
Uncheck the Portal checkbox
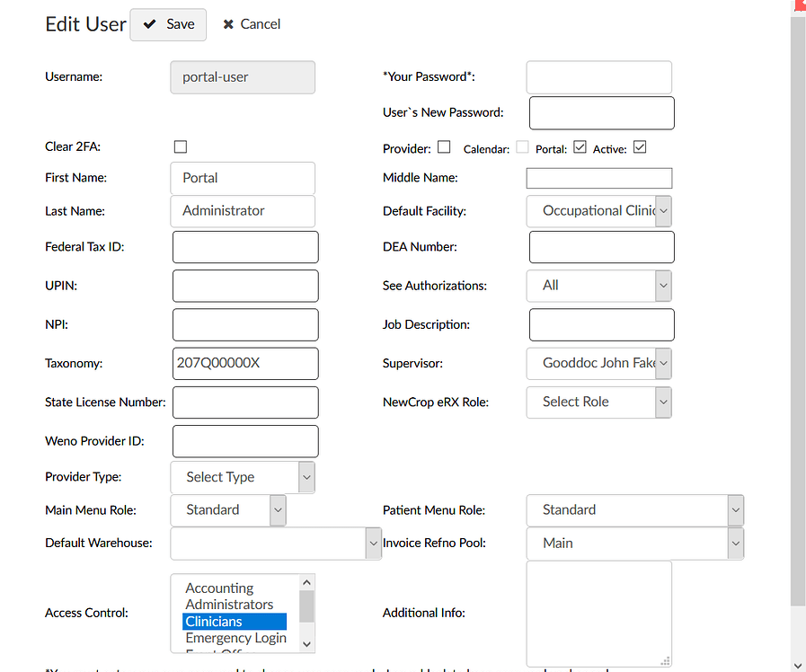(x=580, y=146)
